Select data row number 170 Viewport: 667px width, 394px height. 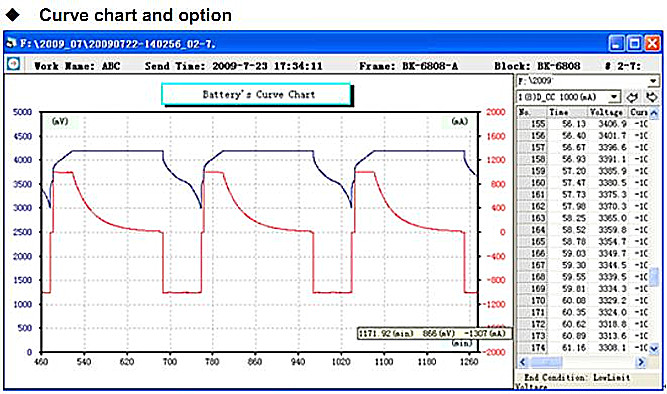(583, 300)
